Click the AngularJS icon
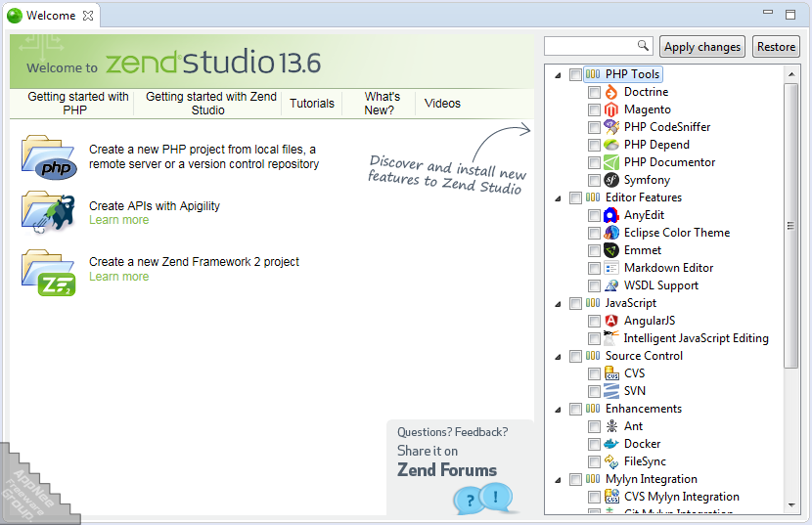The height and width of the screenshot is (525, 812). pos(611,321)
